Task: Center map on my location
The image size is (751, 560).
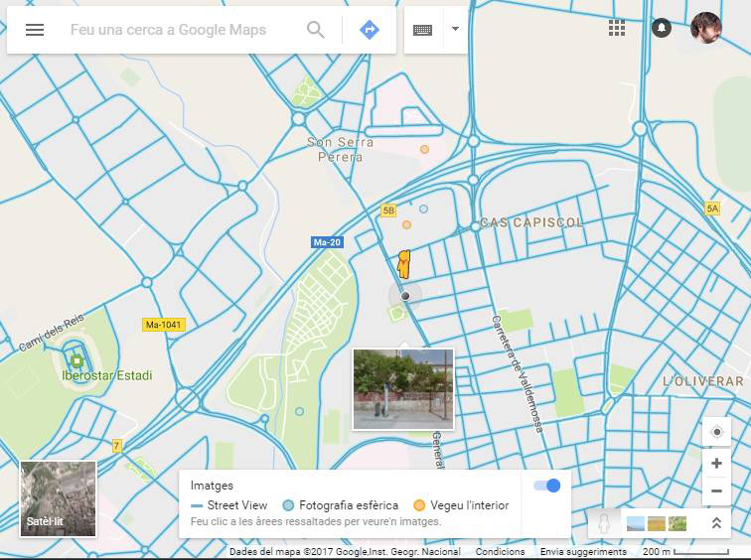Action: (x=716, y=432)
